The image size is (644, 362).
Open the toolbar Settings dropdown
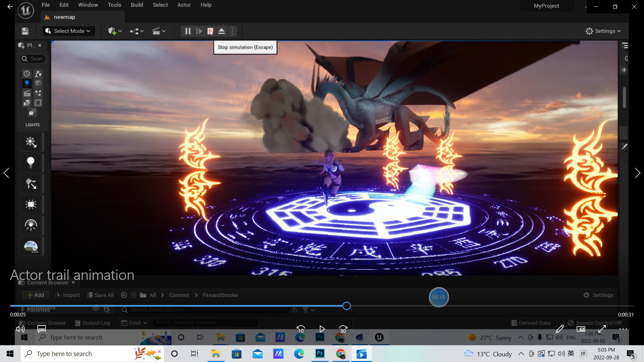pos(603,31)
